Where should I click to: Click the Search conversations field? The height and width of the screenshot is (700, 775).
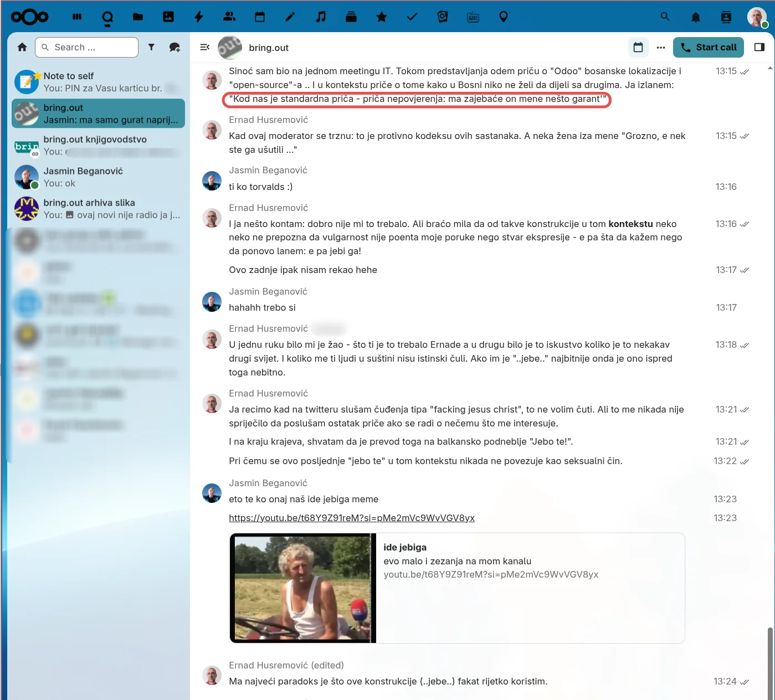(86, 47)
